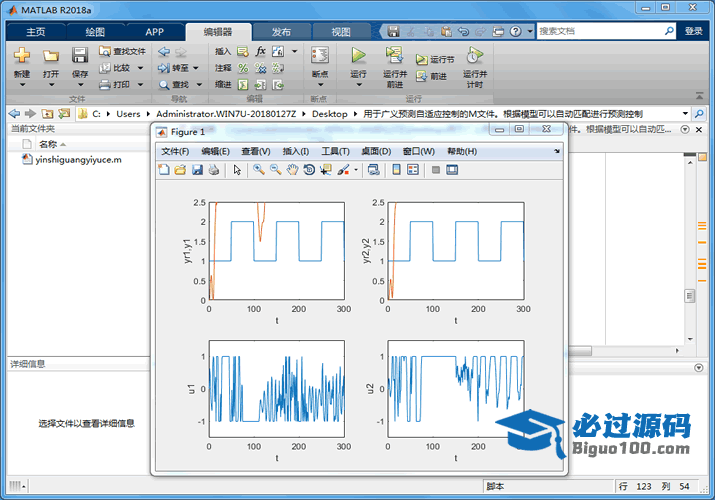Image resolution: width=715 pixels, height=500 pixels.
Task: Expand the Run (运行) dropdown arrow
Action: pyautogui.click(x=358, y=85)
